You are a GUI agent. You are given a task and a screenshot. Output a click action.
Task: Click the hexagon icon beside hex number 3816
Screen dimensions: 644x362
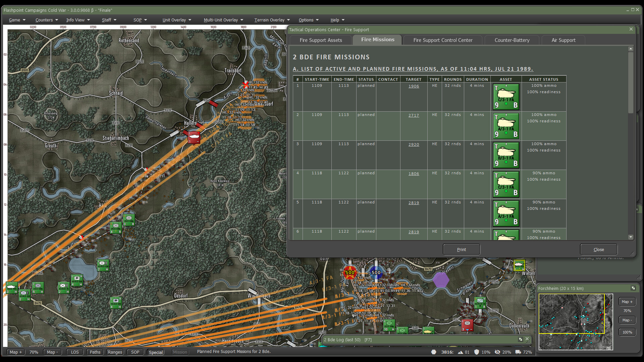(433, 352)
